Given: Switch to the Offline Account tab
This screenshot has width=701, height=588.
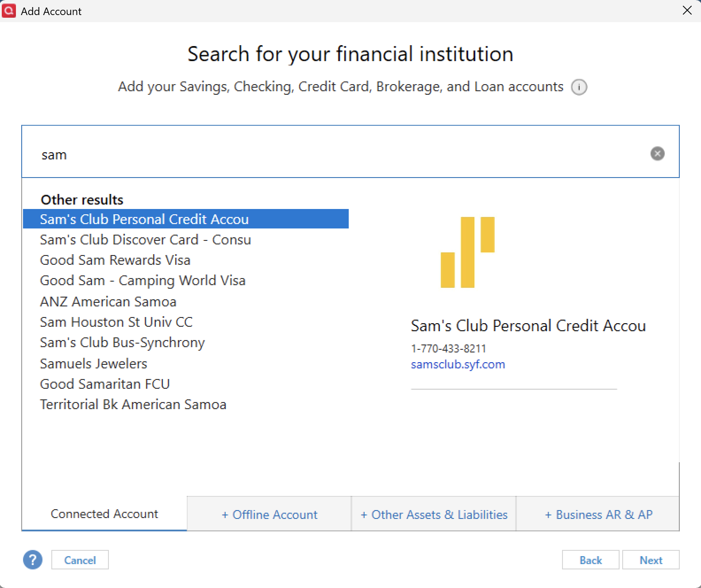Looking at the screenshot, I should point(269,514).
